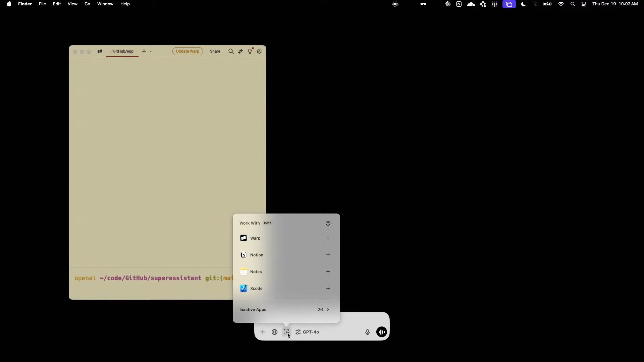The width and height of the screenshot is (644, 362).
Task: Select the Notes app icon in list
Action: [x=244, y=271]
